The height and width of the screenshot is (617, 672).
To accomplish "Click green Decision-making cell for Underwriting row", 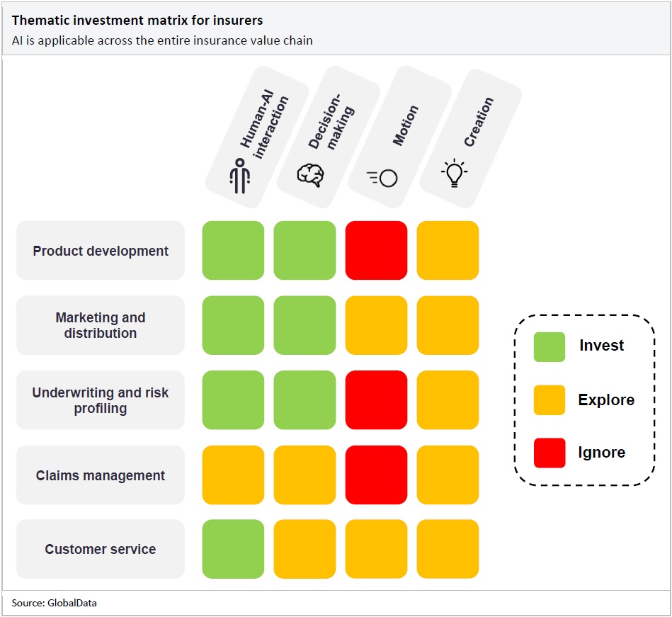I will [x=304, y=400].
